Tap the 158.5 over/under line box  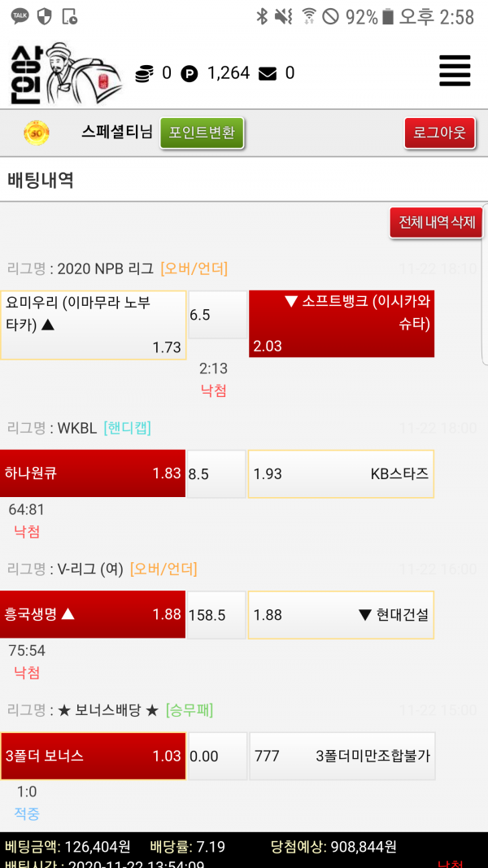point(216,615)
